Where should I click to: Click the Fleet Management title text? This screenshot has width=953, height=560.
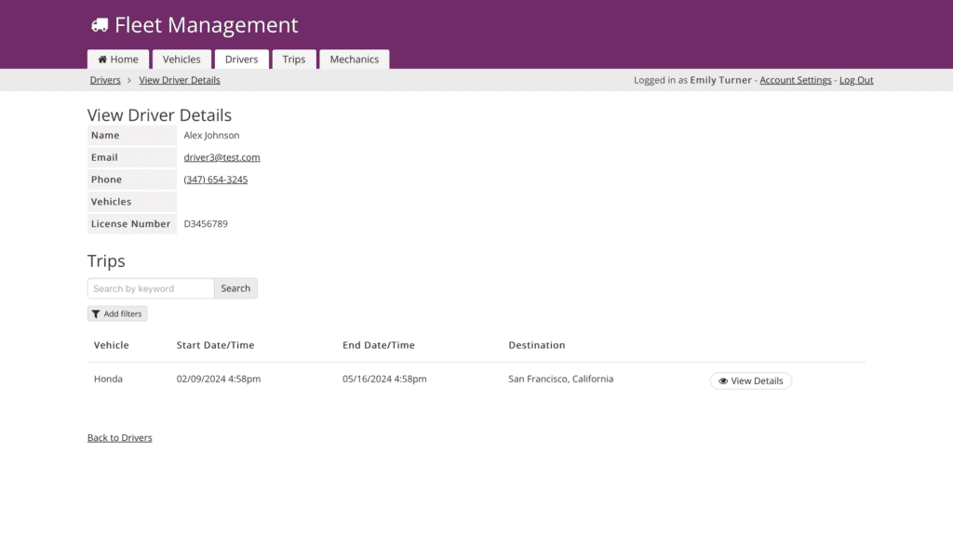(207, 25)
